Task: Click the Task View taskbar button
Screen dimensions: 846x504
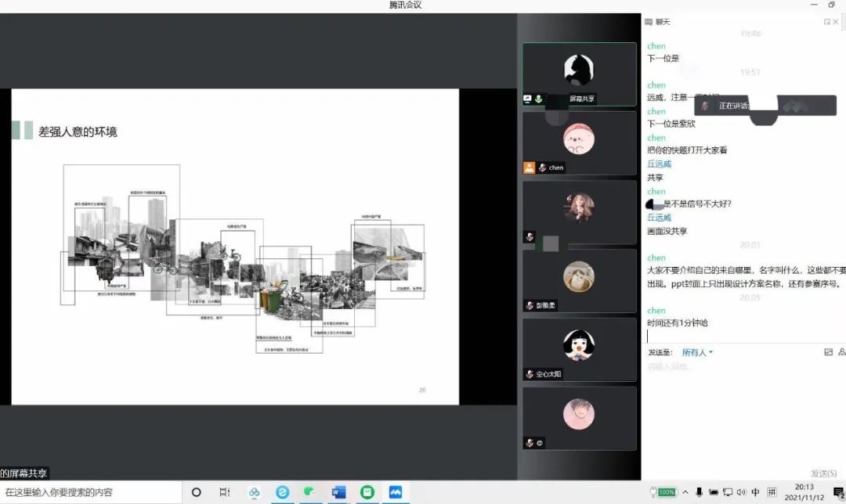Action: click(225, 492)
